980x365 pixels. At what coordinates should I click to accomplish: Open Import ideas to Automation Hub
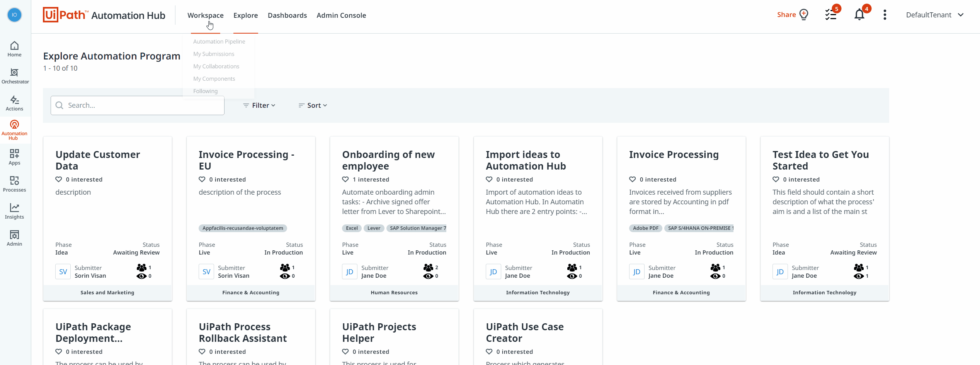coord(526,160)
